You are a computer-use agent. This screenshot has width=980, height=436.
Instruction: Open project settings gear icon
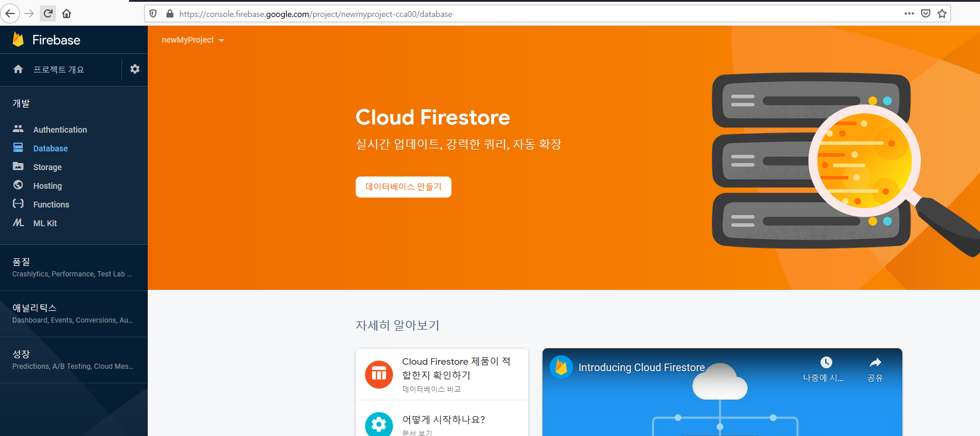coord(135,69)
